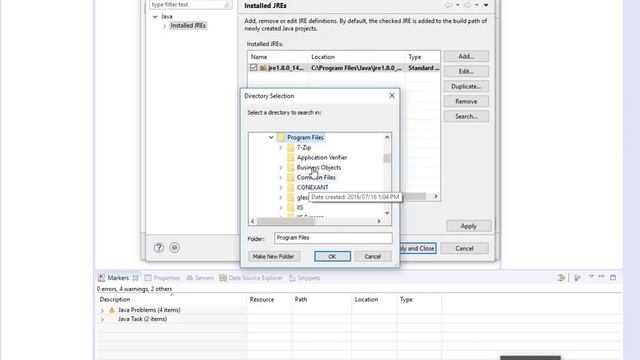Expand Java Task (2 items) row
The height and width of the screenshot is (360, 640).
pos(102,320)
